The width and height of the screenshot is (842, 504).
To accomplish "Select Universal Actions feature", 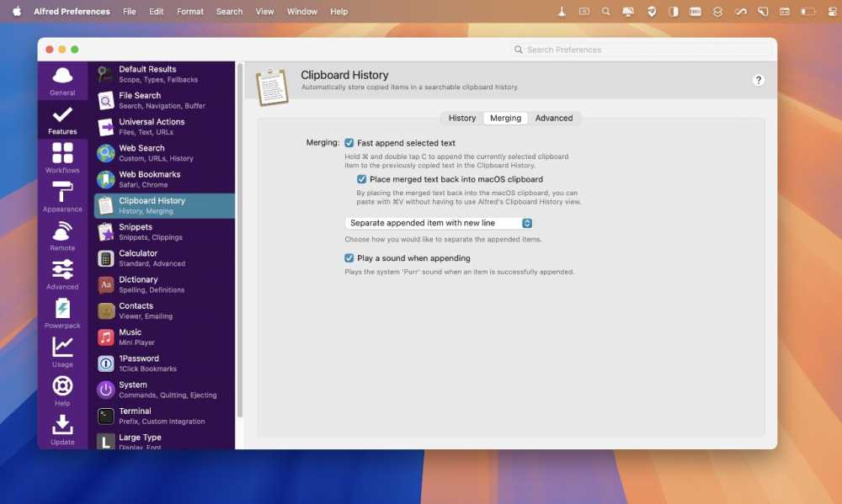I will (x=164, y=127).
